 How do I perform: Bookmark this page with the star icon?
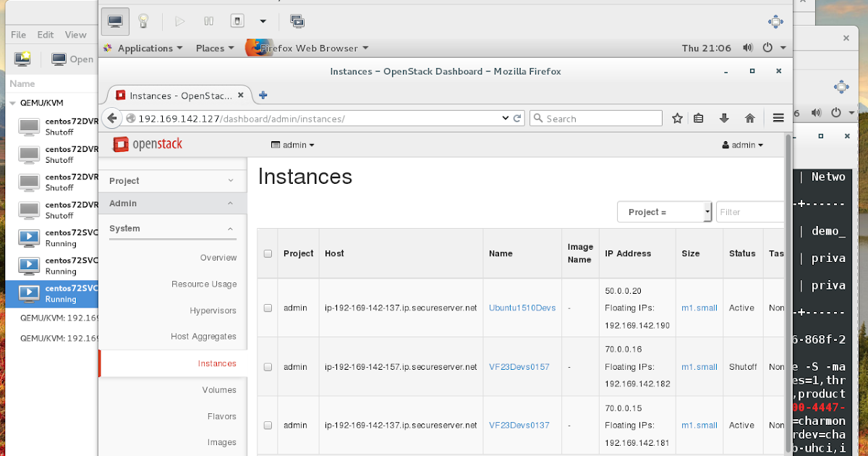point(677,118)
